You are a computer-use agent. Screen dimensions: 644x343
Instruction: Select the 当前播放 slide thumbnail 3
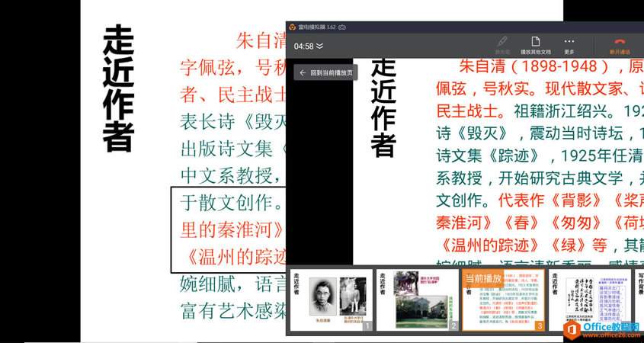pyautogui.click(x=504, y=300)
